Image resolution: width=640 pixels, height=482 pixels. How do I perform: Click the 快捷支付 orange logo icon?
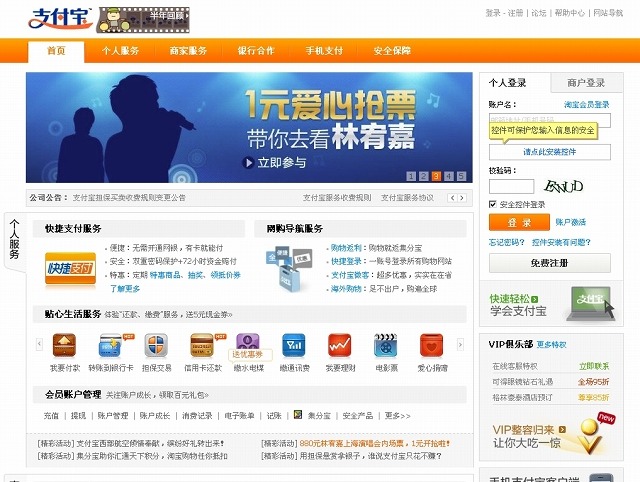70,268
